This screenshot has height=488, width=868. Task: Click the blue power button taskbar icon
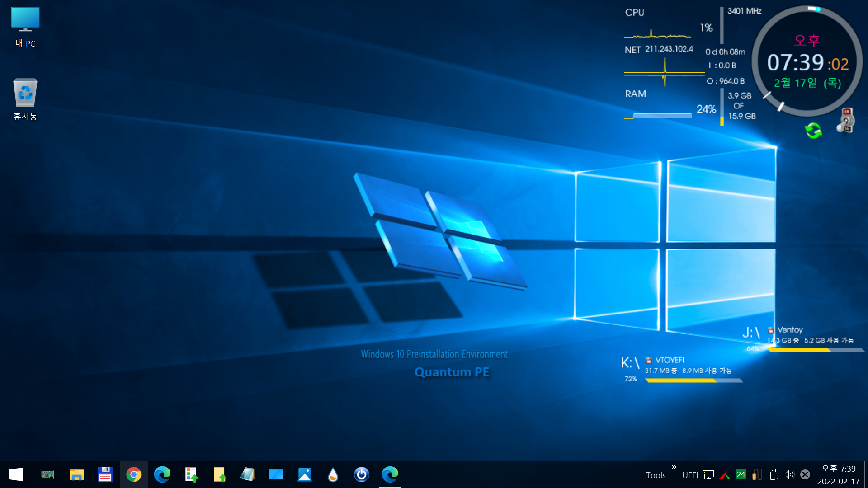point(362,474)
